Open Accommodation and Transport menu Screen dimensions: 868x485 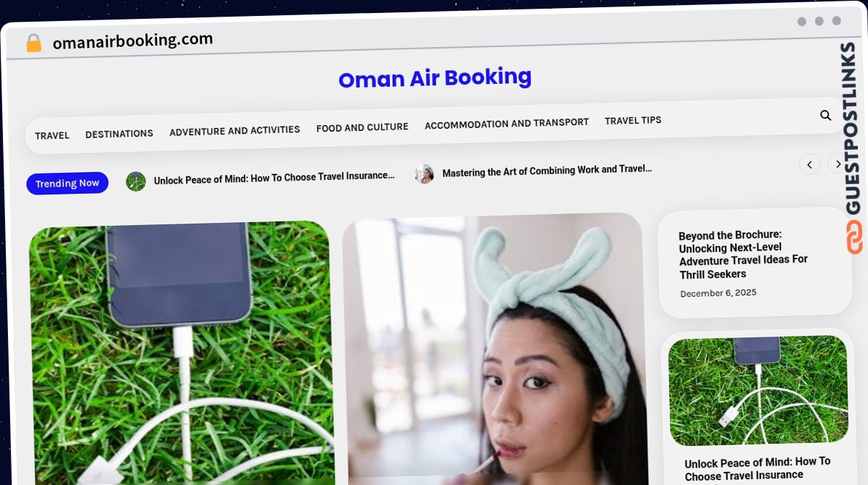click(507, 124)
